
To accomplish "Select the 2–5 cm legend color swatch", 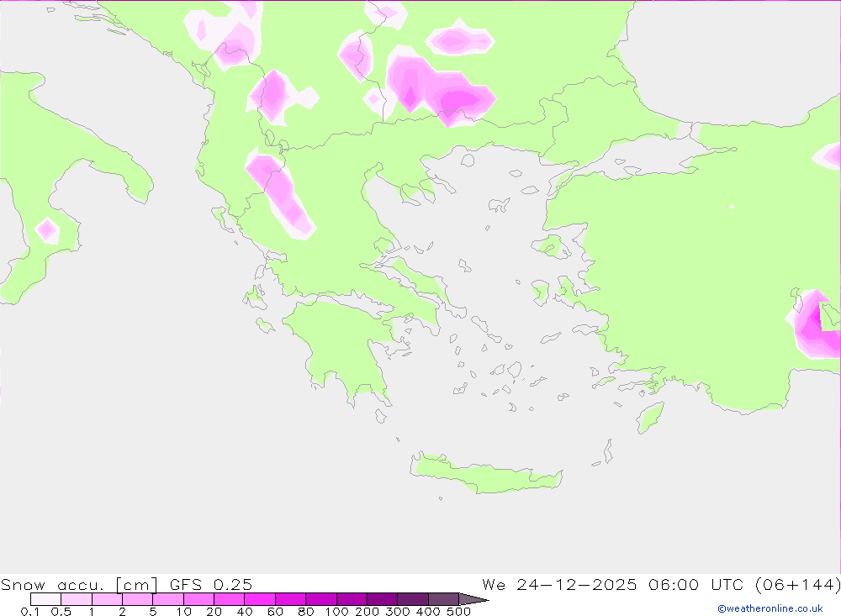I will [138, 599].
